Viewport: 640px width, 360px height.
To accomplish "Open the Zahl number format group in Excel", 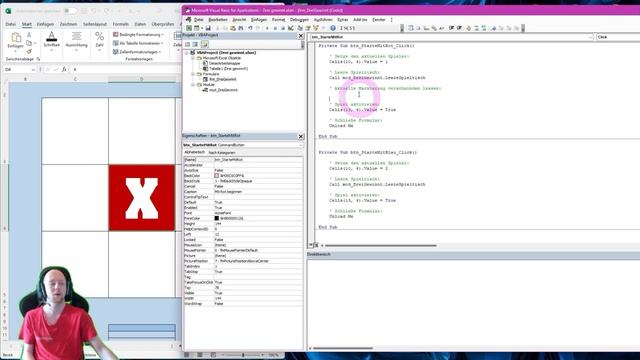I will (100, 41).
